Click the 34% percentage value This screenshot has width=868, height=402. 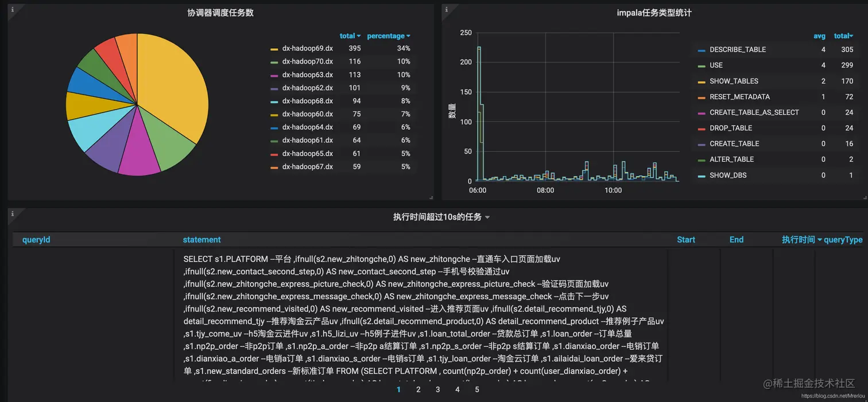coord(404,49)
